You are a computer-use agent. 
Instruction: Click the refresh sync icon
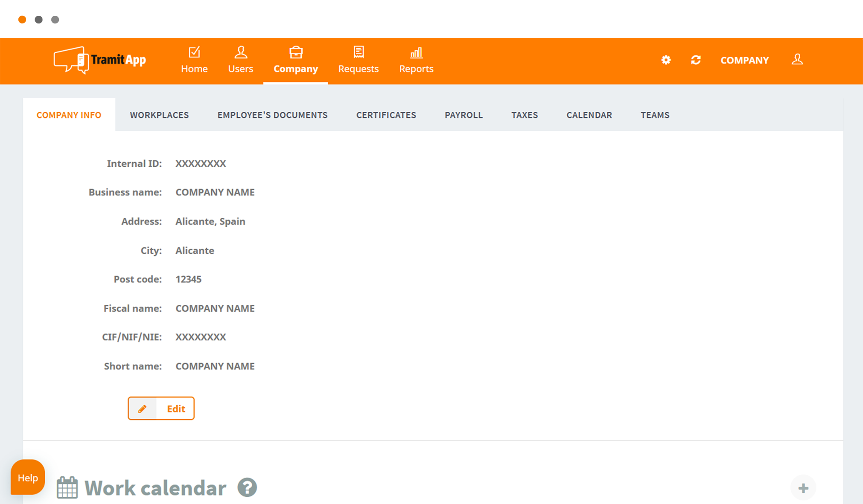click(x=696, y=60)
